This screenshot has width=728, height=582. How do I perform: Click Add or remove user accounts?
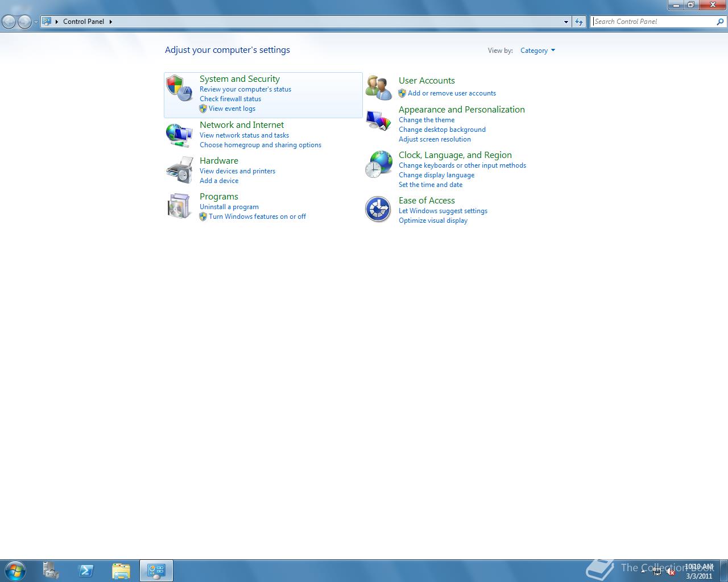click(452, 93)
